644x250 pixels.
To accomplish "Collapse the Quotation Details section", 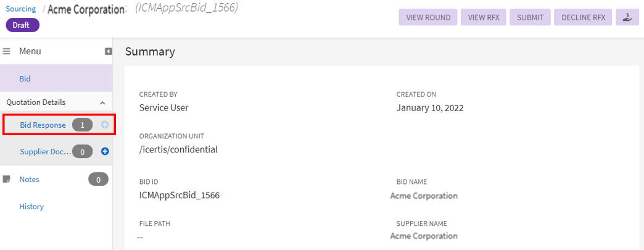I will [x=102, y=102].
